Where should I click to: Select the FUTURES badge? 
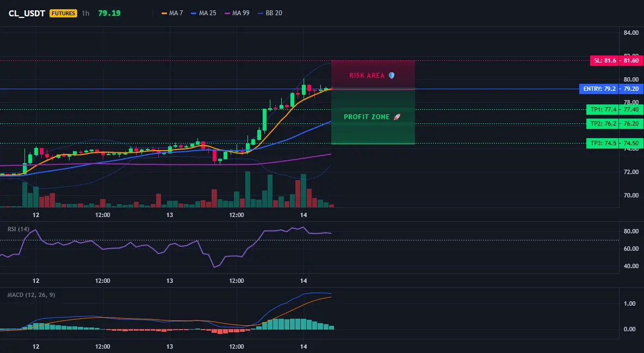[63, 13]
